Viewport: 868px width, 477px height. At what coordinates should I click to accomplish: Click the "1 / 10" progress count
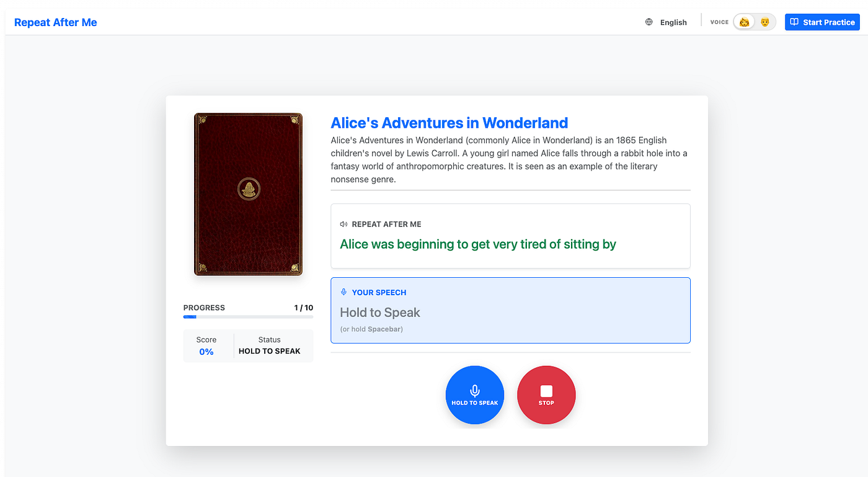[304, 308]
